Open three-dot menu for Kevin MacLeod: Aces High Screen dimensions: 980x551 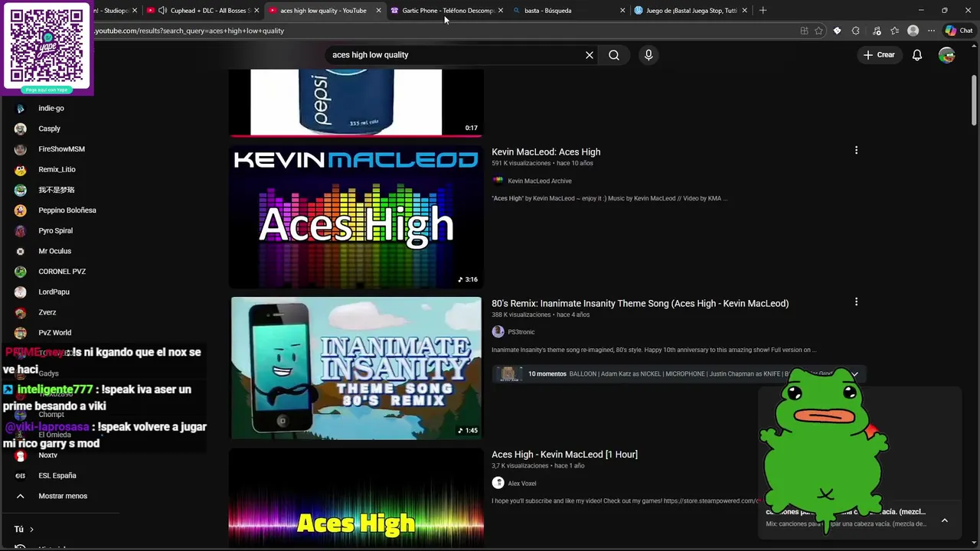click(x=856, y=151)
